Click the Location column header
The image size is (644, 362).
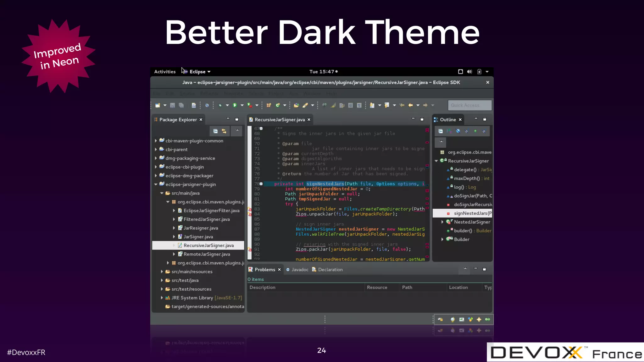tap(464, 288)
